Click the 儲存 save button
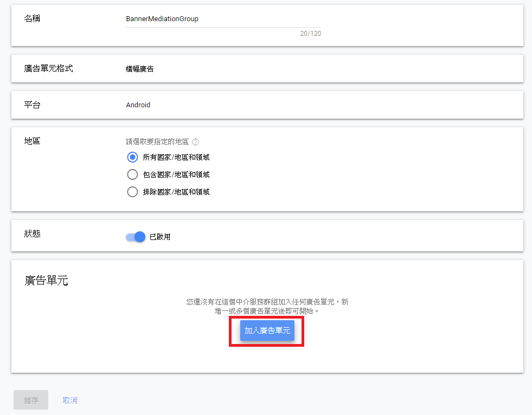 31,400
